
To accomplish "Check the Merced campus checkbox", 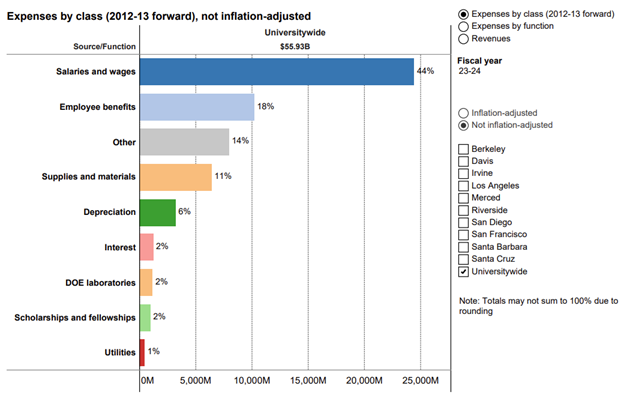I will [463, 198].
